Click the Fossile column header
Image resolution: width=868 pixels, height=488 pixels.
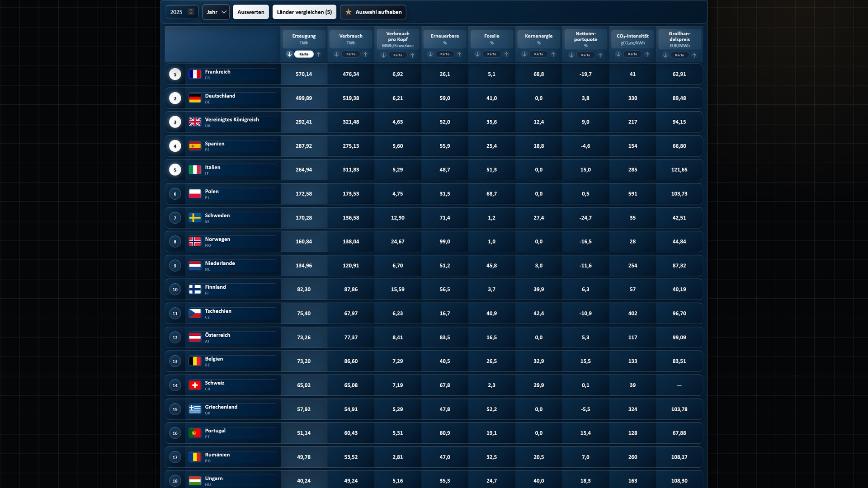coord(492,39)
